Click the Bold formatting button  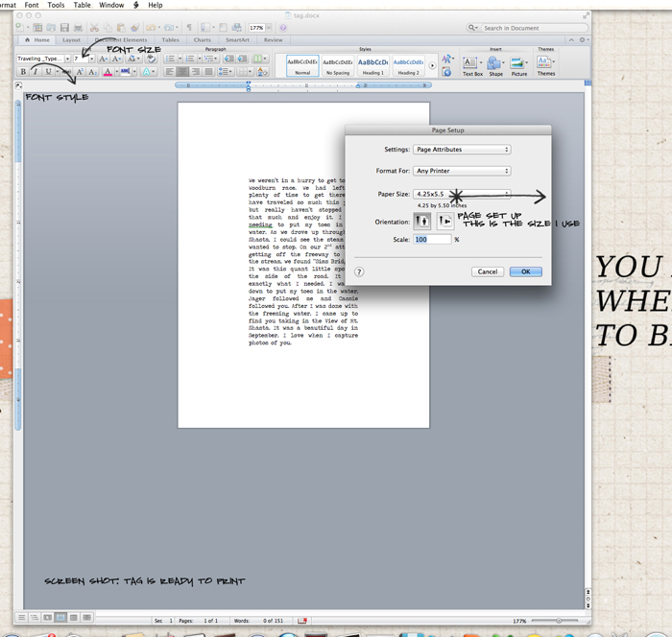(x=23, y=72)
